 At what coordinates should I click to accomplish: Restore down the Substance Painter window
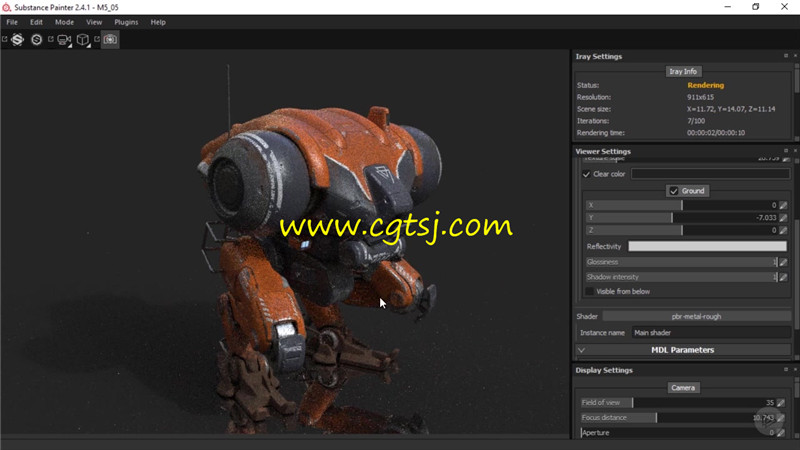click(x=756, y=7)
